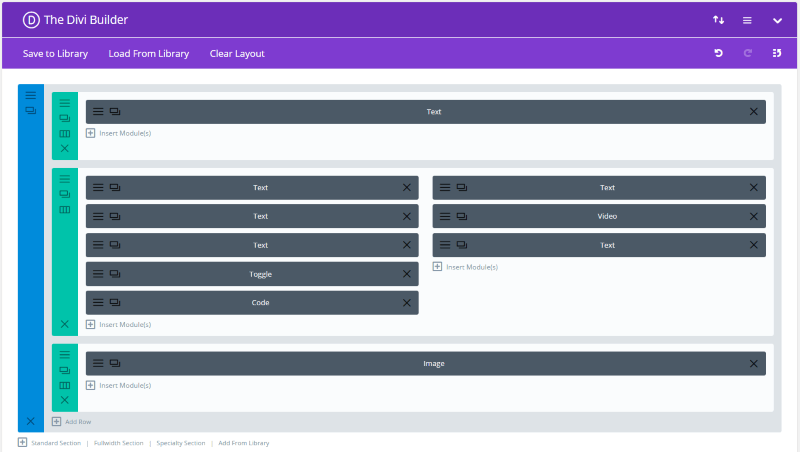
Task: Add a Fullwidth Section
Action: [120, 443]
